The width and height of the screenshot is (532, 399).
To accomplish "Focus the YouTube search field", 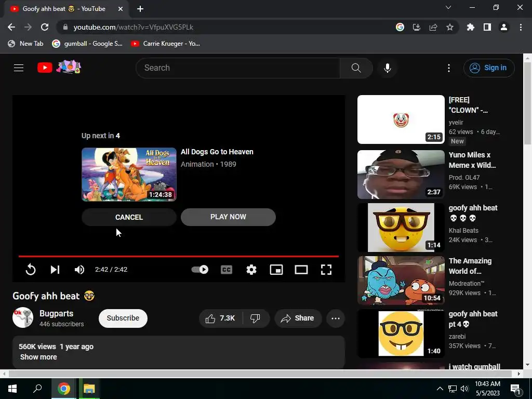I will tap(237, 68).
